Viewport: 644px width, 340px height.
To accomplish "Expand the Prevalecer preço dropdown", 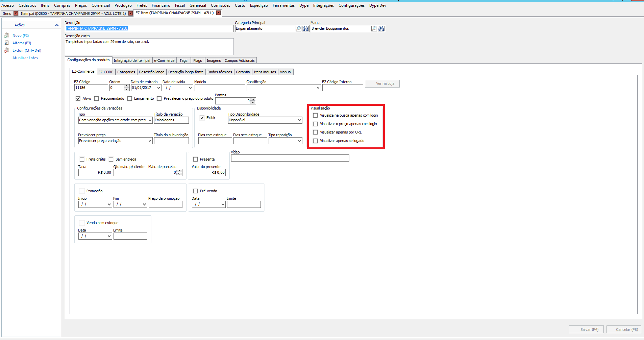I will (x=150, y=141).
